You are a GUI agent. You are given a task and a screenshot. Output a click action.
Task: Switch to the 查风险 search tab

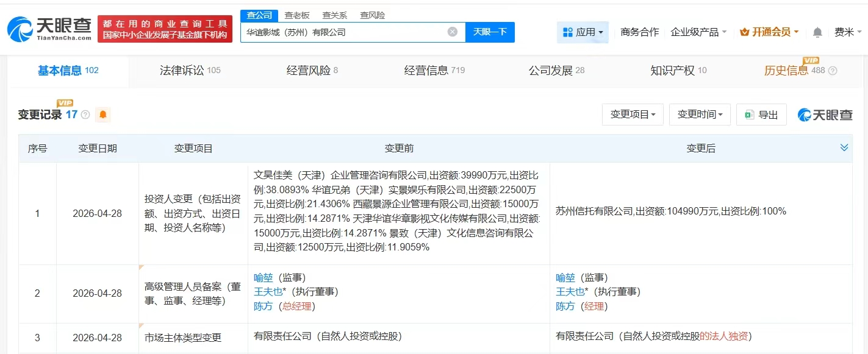click(x=372, y=15)
